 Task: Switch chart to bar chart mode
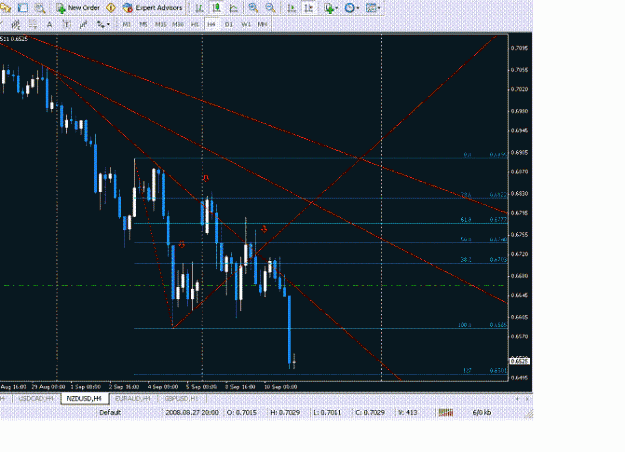(x=199, y=8)
